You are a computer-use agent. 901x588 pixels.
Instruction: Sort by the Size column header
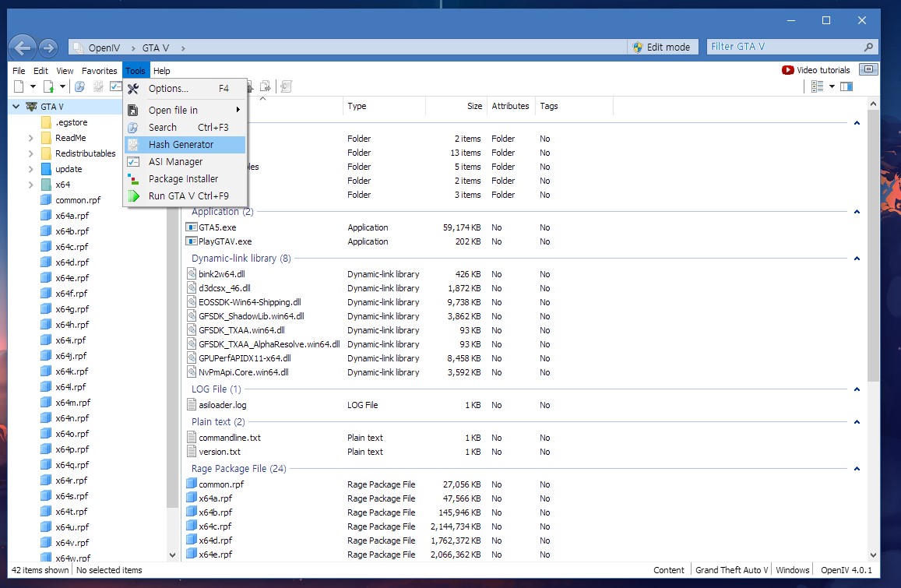point(456,106)
